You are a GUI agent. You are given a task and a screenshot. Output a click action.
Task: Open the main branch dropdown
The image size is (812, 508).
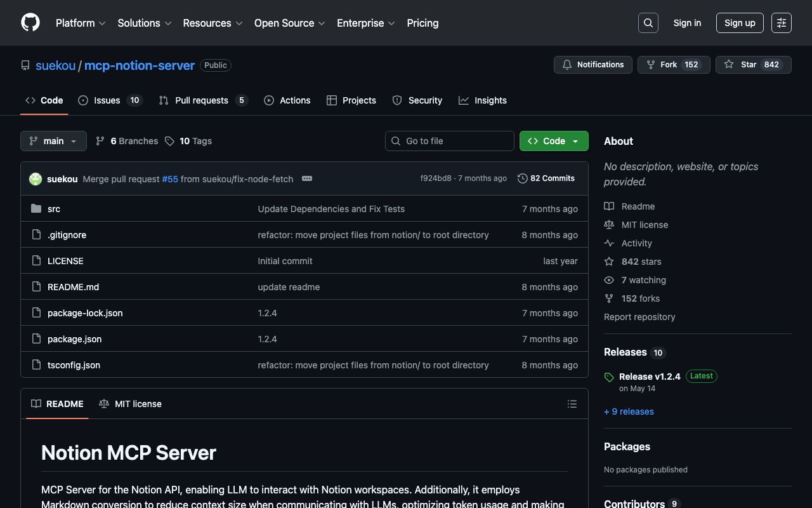tap(53, 141)
